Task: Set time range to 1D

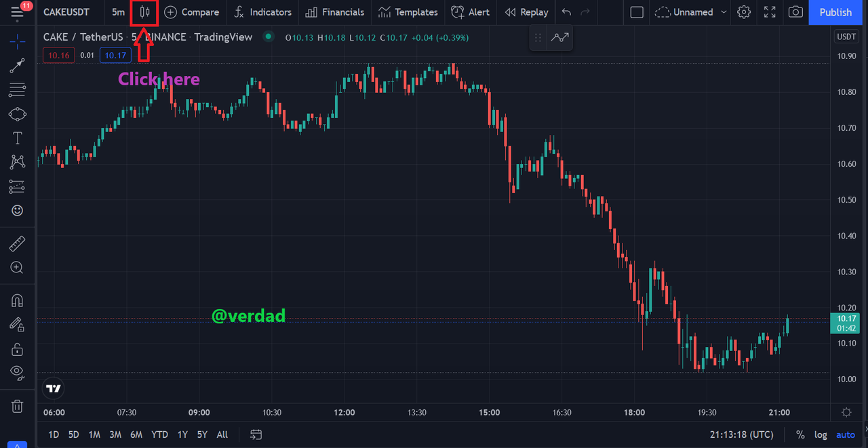Action: [x=54, y=434]
